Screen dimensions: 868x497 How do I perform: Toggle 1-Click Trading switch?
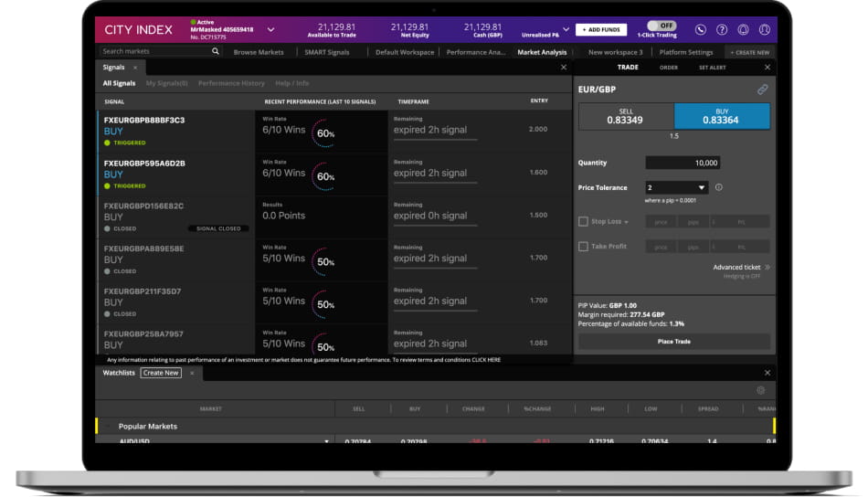pos(662,26)
